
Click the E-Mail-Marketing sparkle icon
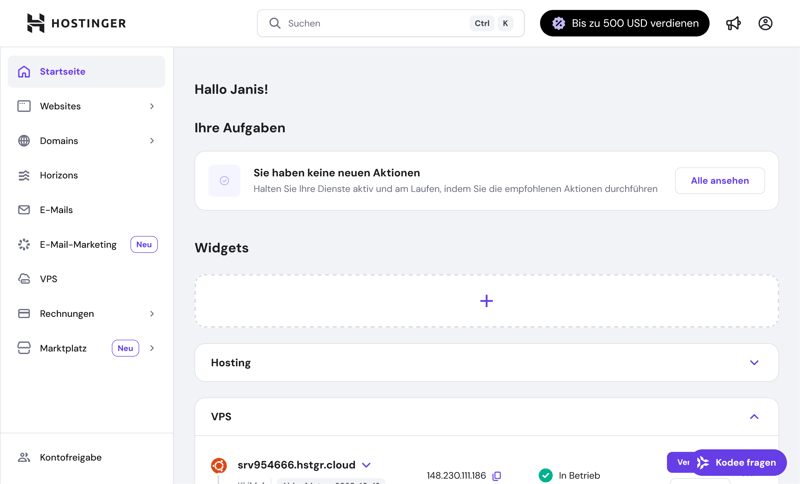tap(24, 244)
